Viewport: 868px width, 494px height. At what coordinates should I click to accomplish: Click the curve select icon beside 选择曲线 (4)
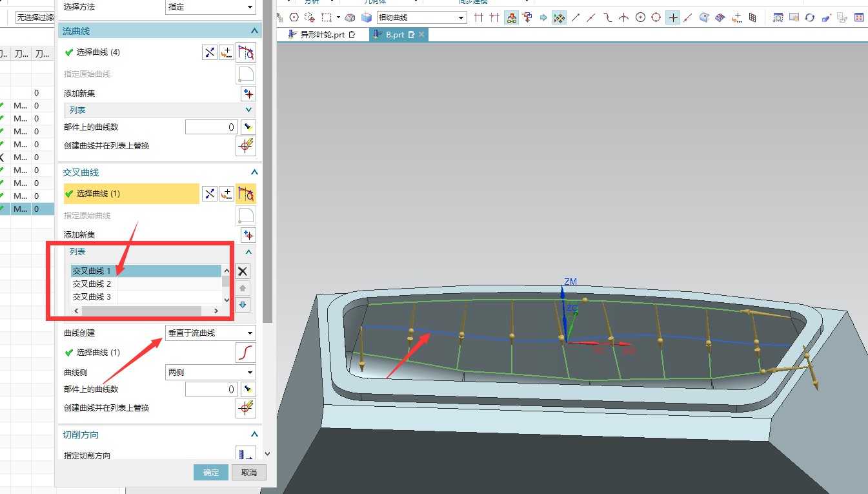pyautogui.click(x=246, y=52)
